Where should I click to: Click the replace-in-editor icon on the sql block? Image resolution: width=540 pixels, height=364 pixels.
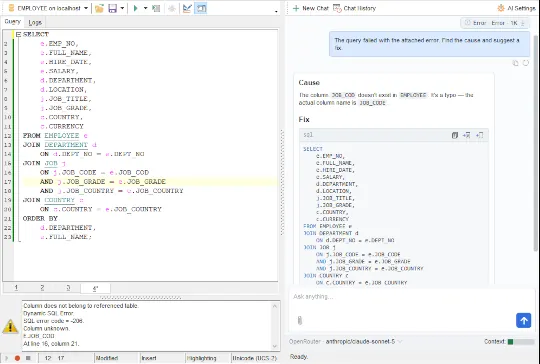point(467,135)
